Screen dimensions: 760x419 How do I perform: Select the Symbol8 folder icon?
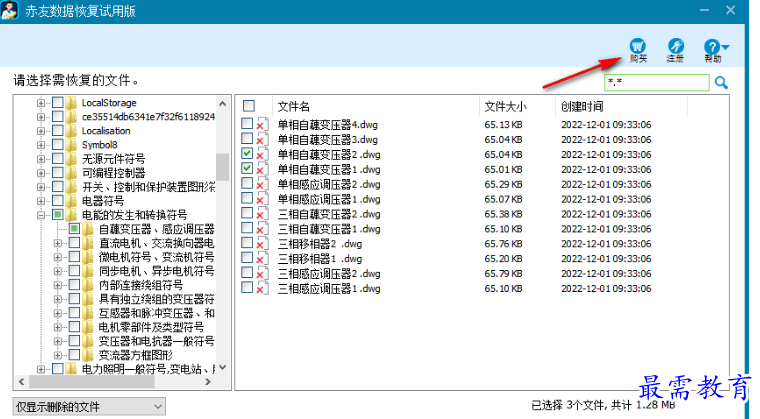(71, 145)
